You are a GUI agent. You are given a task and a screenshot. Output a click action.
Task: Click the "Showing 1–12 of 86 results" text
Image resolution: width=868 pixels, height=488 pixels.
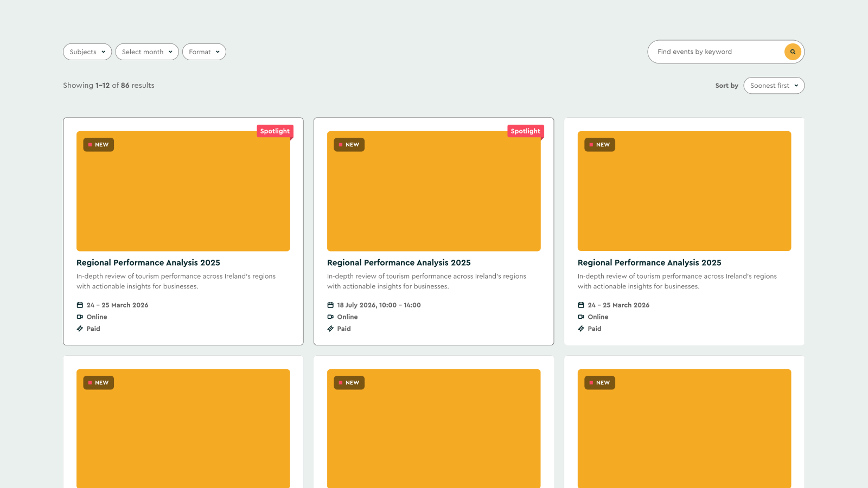click(x=108, y=86)
